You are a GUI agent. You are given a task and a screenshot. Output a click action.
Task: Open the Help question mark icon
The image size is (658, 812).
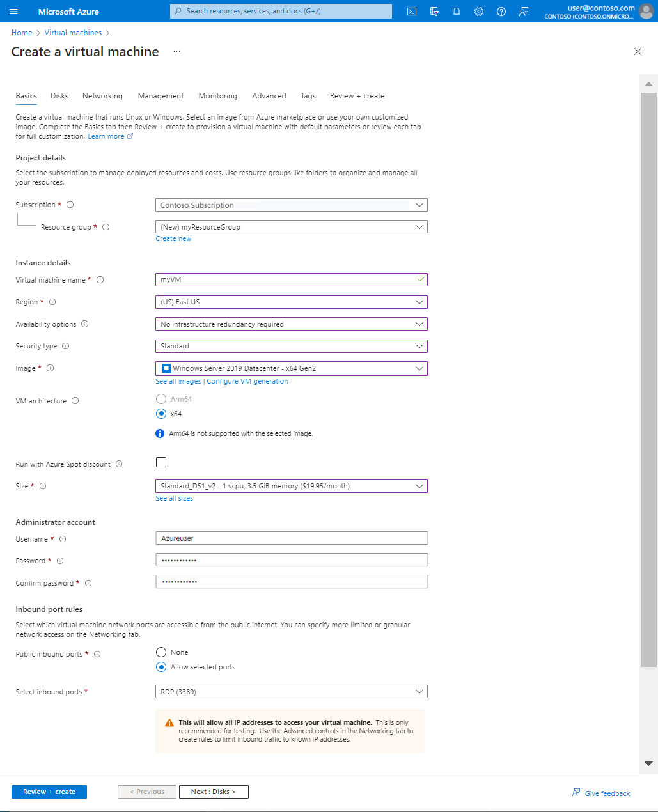(501, 12)
